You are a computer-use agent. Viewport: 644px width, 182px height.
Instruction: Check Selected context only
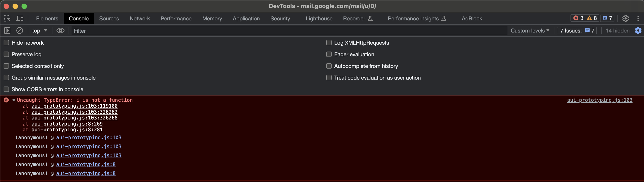[6, 66]
